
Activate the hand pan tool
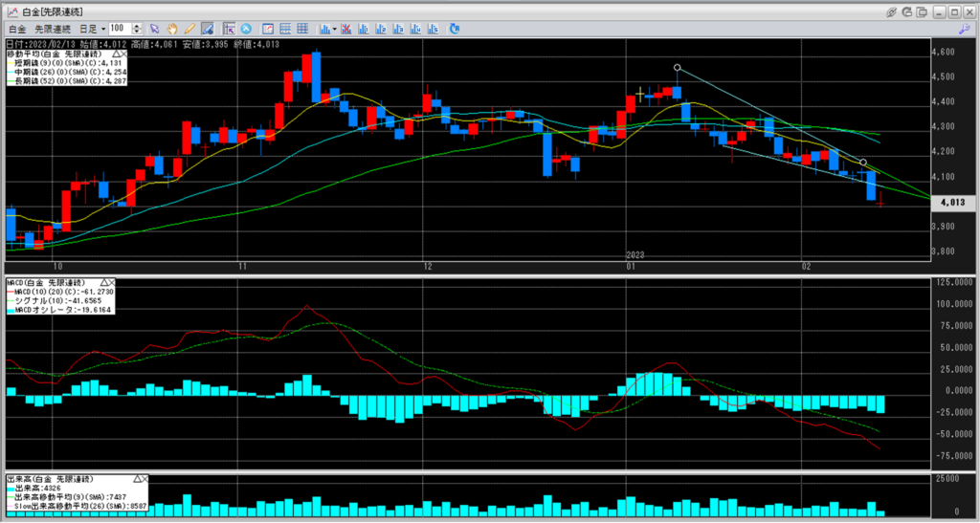(x=172, y=29)
